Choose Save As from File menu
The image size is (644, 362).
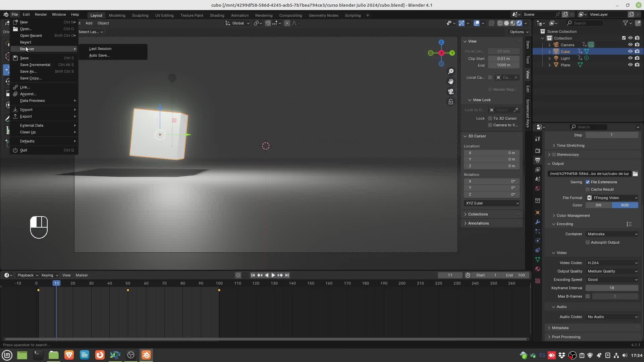[29, 71]
